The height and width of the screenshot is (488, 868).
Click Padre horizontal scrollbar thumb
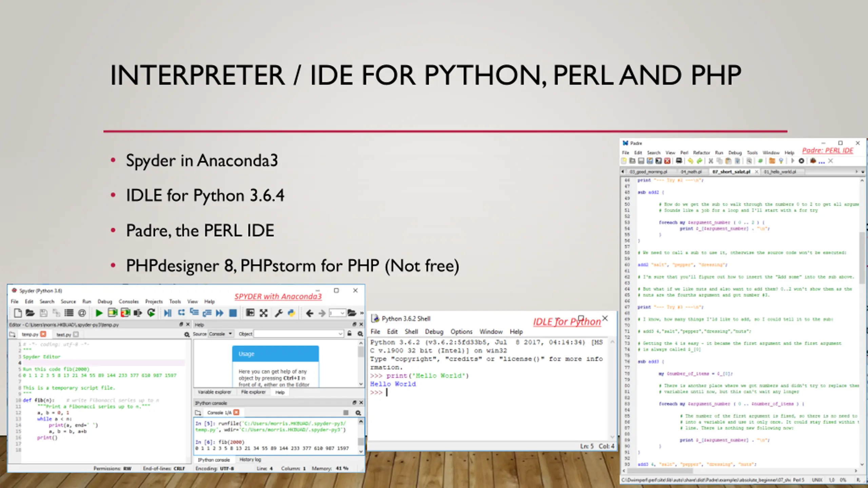[x=660, y=471]
